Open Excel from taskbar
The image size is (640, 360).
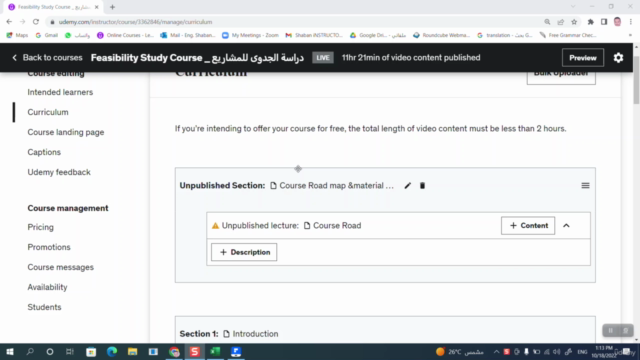click(215, 352)
